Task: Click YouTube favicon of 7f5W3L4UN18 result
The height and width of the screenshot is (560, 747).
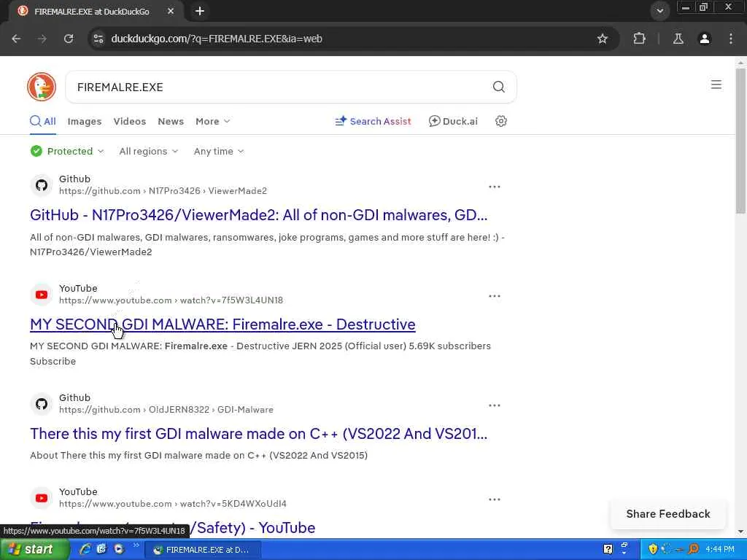Action: (x=42, y=295)
